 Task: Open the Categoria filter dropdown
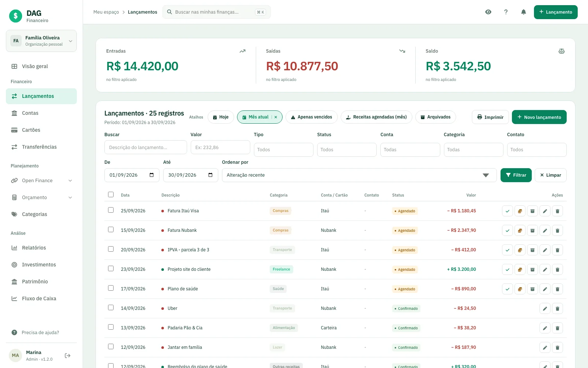(x=473, y=150)
